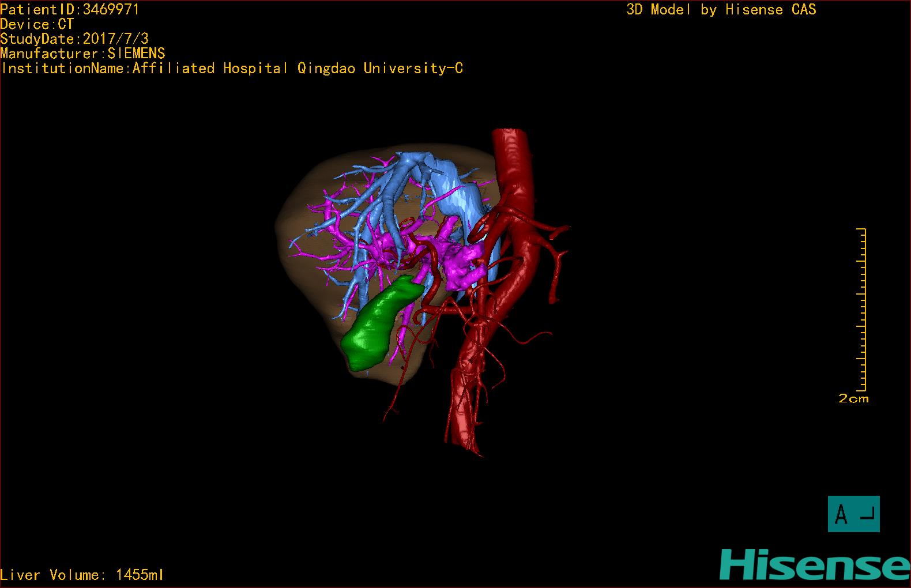The width and height of the screenshot is (911, 588).
Task: Click the '3D Model by Hisense CAS' label
Action: (721, 9)
